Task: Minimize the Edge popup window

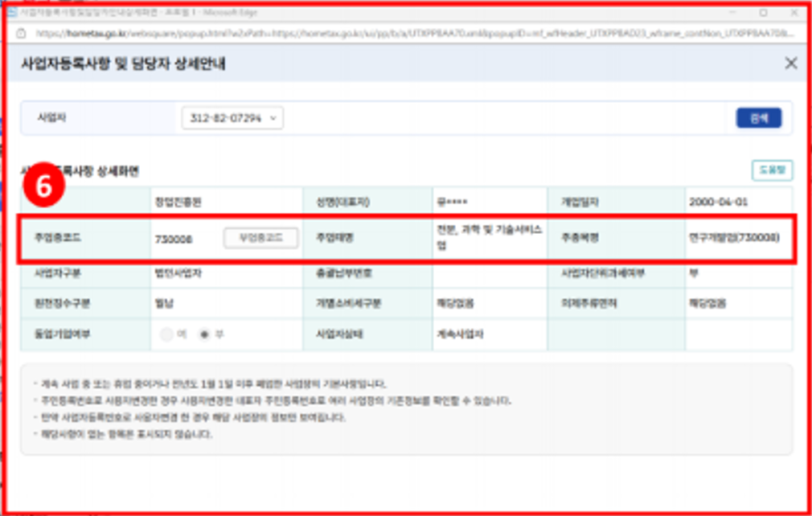Action: click(x=732, y=13)
